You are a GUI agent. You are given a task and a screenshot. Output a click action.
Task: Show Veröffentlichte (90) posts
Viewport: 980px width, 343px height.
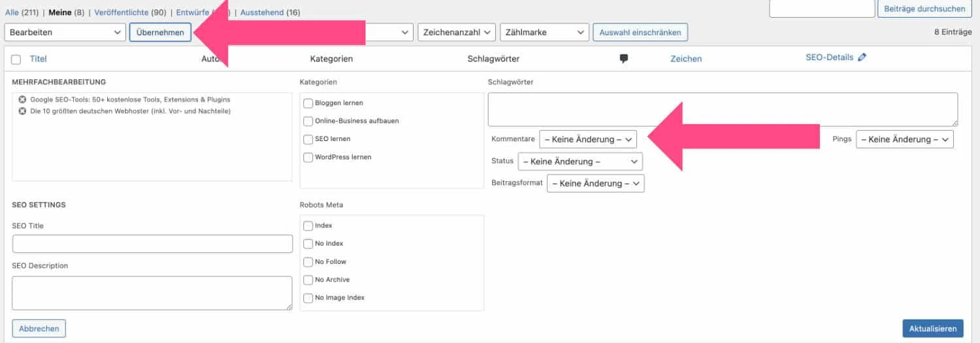[x=130, y=12]
